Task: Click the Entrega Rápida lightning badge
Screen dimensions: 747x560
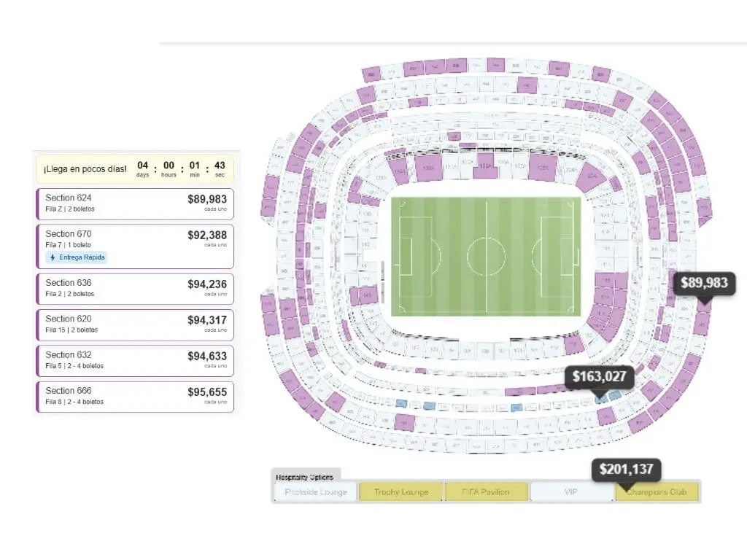Action: click(77, 257)
